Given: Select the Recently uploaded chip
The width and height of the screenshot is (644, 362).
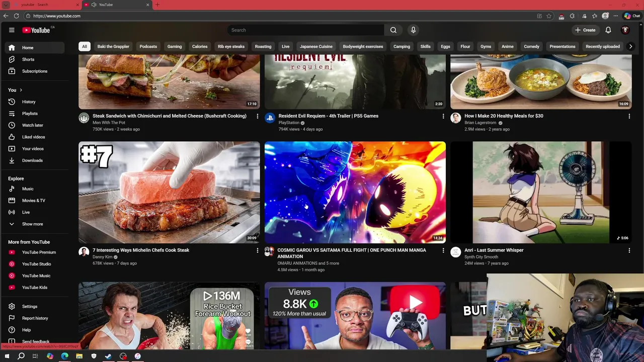Looking at the screenshot, I should [603, 46].
